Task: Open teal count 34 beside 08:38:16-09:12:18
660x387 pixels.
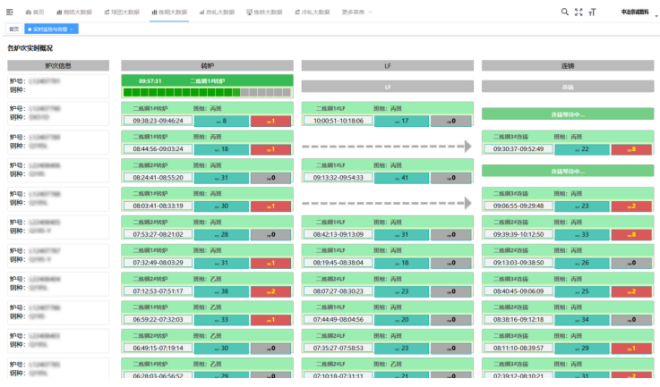Action: coord(582,320)
